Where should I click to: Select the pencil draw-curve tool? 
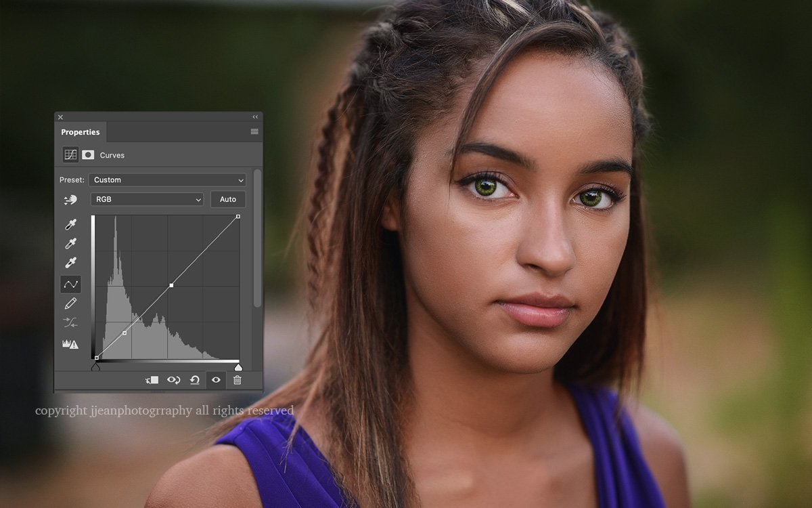coord(70,303)
